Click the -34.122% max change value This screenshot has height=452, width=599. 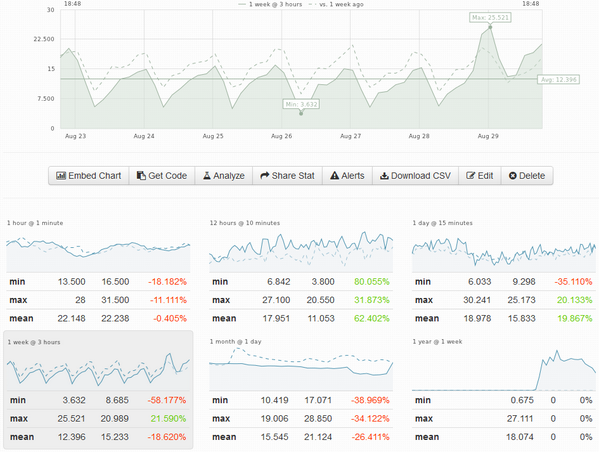coord(370,418)
